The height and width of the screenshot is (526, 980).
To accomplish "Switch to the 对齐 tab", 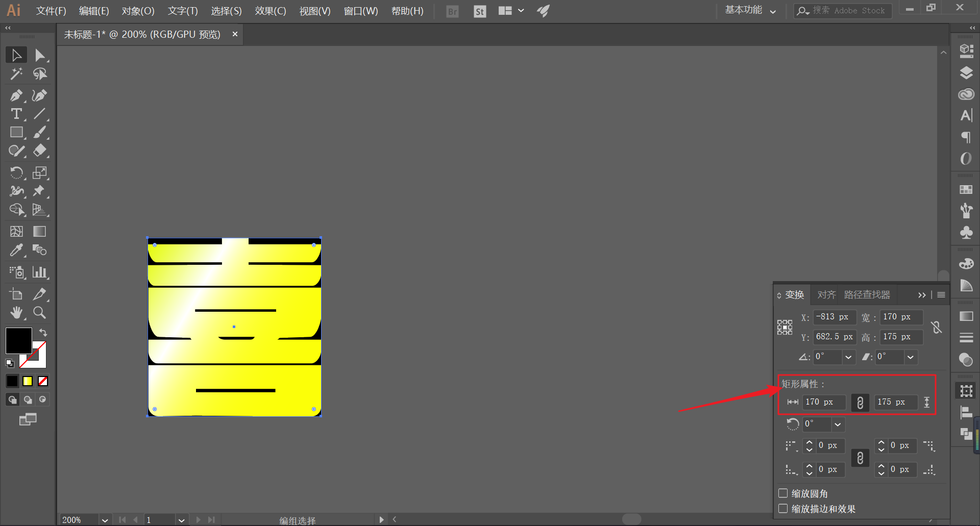I will (826, 295).
